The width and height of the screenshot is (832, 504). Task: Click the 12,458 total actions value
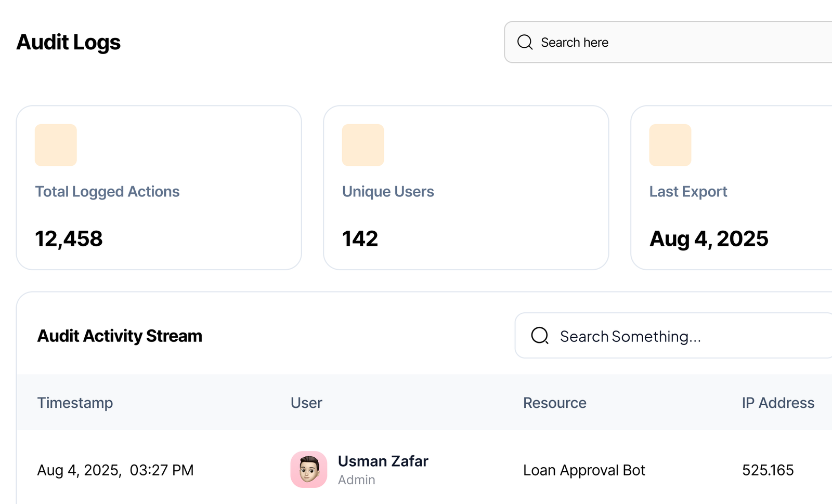coord(69,239)
